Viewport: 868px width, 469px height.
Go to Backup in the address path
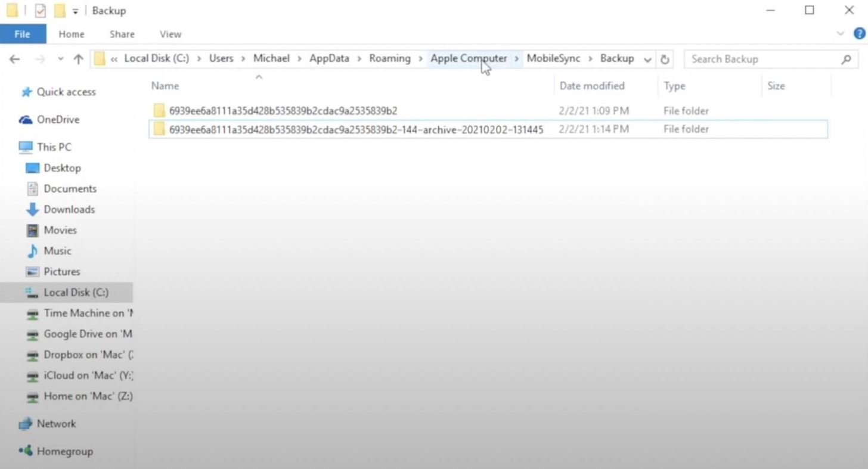point(617,58)
